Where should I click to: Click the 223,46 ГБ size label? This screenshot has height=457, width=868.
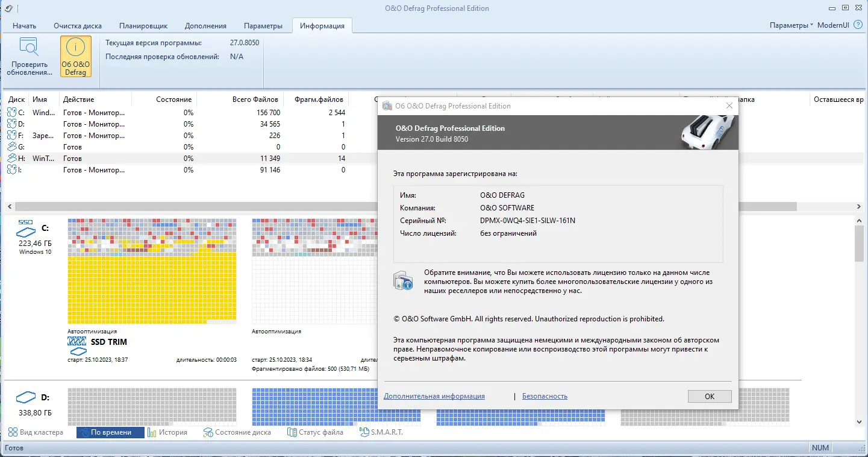pos(35,243)
